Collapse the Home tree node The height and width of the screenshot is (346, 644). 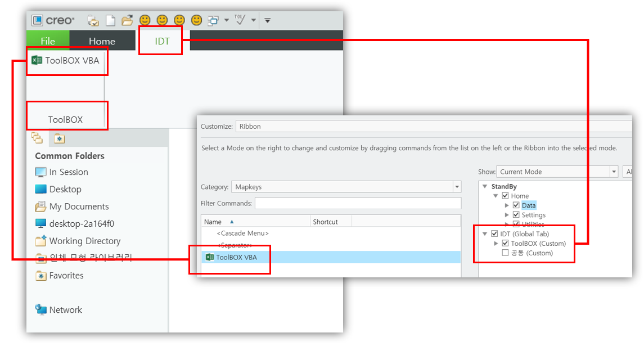click(496, 196)
